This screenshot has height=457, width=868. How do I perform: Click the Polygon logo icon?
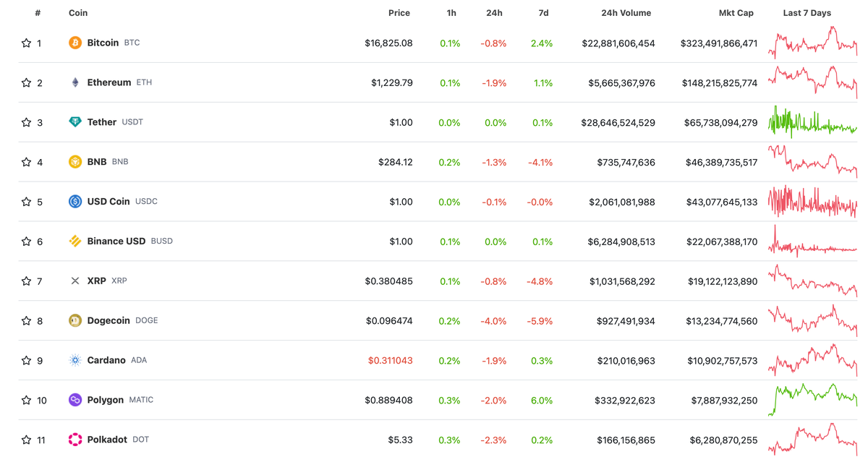tap(75, 400)
